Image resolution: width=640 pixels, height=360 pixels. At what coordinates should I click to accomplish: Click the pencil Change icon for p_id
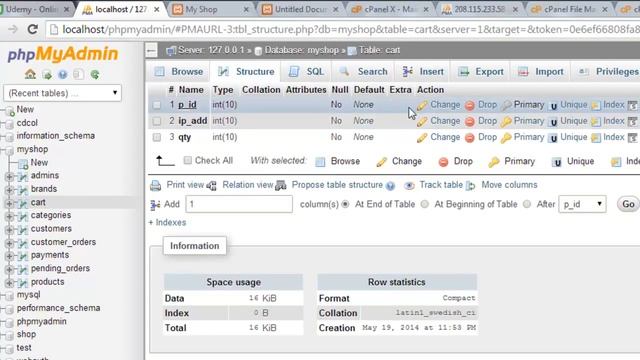(x=422, y=105)
